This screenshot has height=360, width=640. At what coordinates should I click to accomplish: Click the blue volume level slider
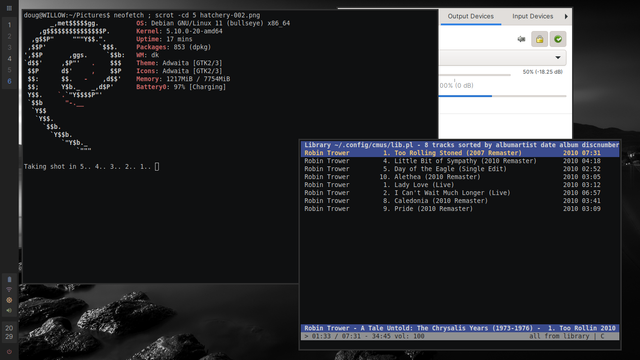pos(502,96)
